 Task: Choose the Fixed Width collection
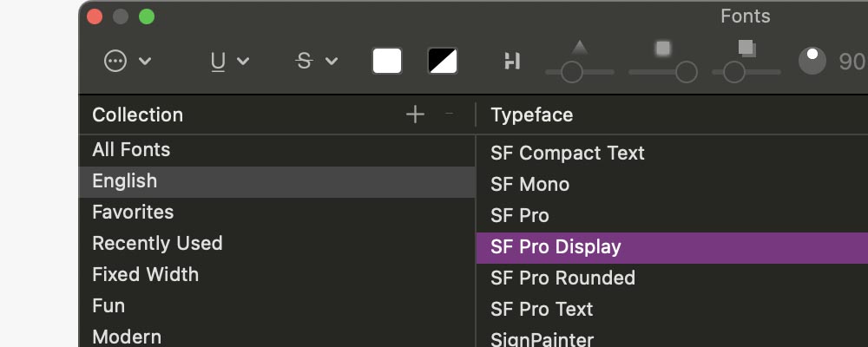coord(145,274)
